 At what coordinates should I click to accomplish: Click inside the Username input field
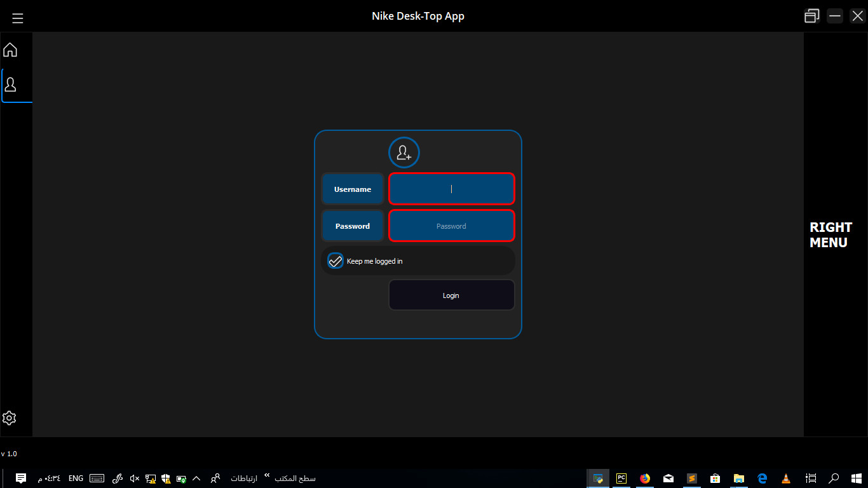451,189
